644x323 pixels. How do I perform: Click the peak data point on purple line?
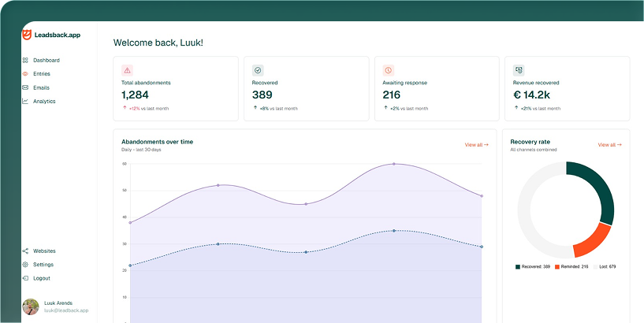(394, 164)
